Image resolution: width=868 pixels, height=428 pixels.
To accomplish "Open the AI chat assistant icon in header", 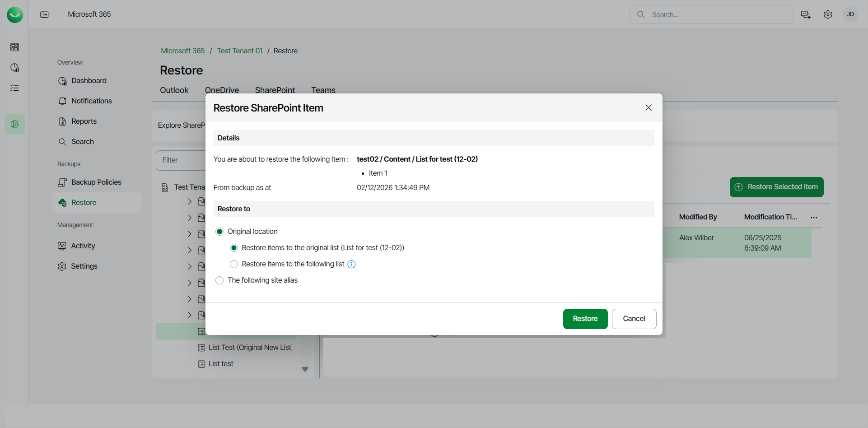I will pos(806,14).
